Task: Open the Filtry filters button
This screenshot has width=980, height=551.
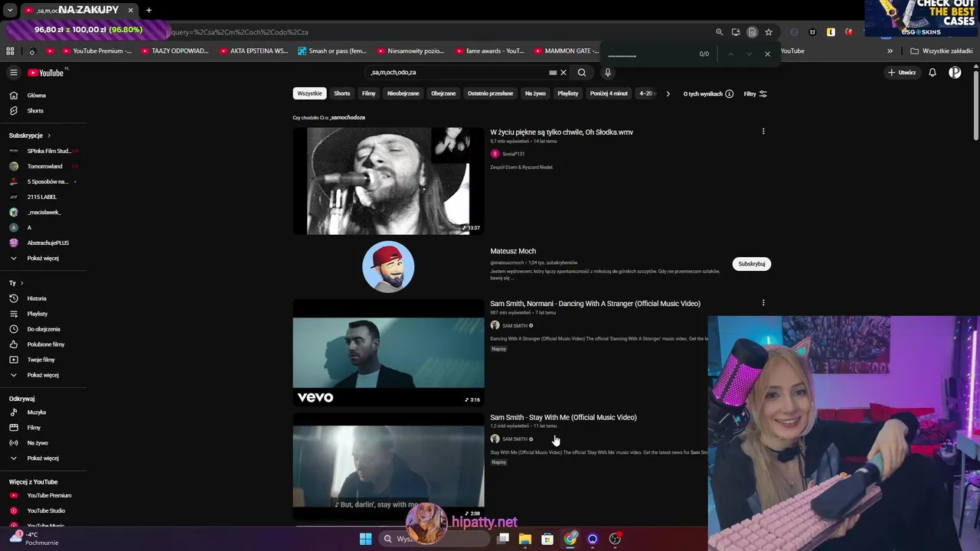Action: point(755,94)
